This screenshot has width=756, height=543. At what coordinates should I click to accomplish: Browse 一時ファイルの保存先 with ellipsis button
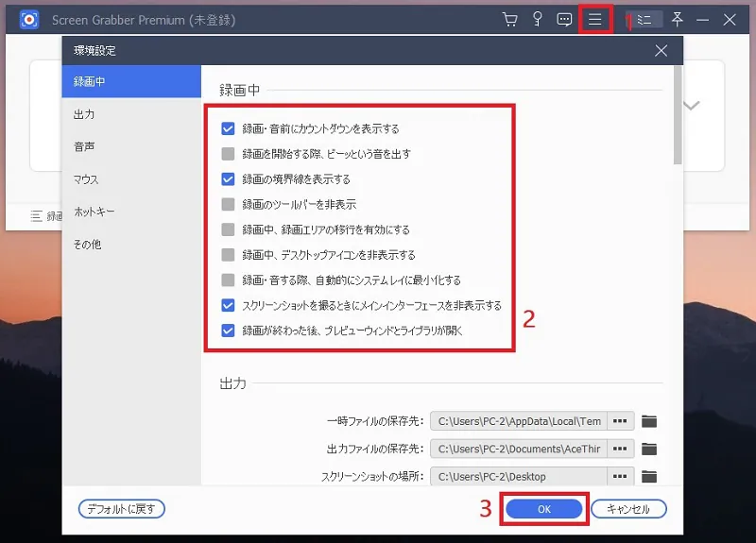click(x=620, y=421)
